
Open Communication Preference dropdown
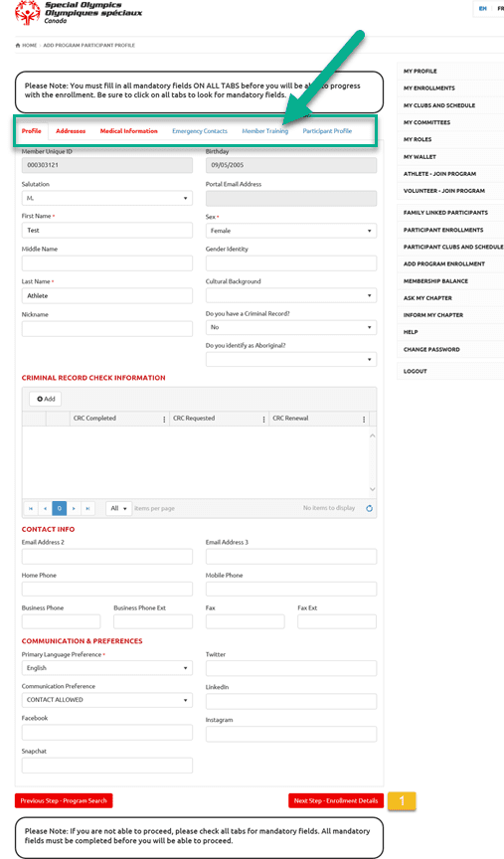(x=107, y=700)
